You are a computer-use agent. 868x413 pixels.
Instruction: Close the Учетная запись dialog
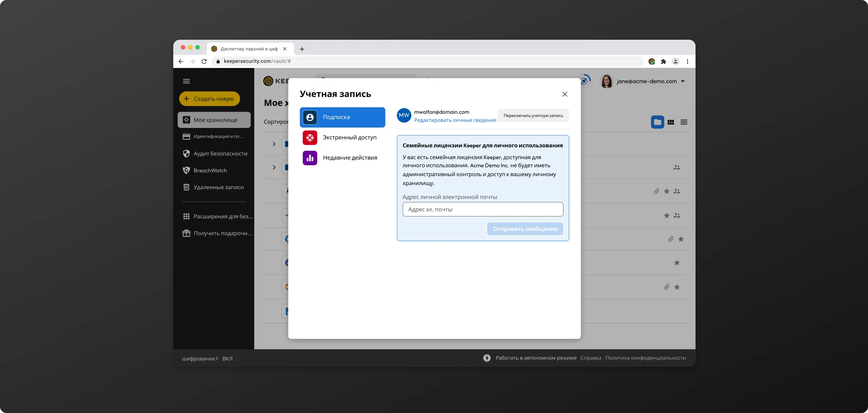565,94
